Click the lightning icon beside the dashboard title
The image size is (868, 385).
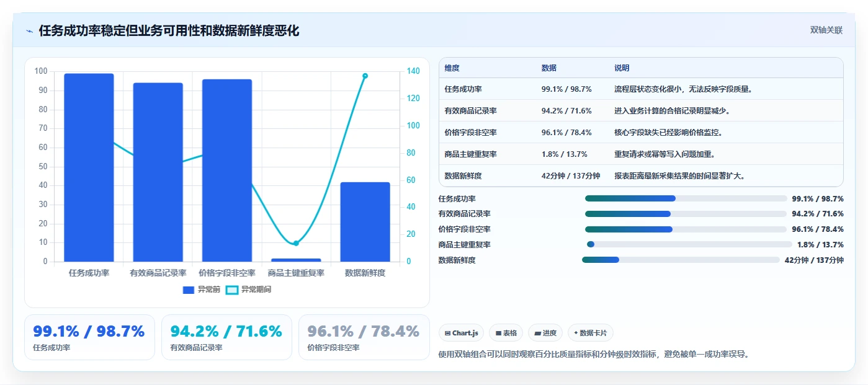pos(30,31)
